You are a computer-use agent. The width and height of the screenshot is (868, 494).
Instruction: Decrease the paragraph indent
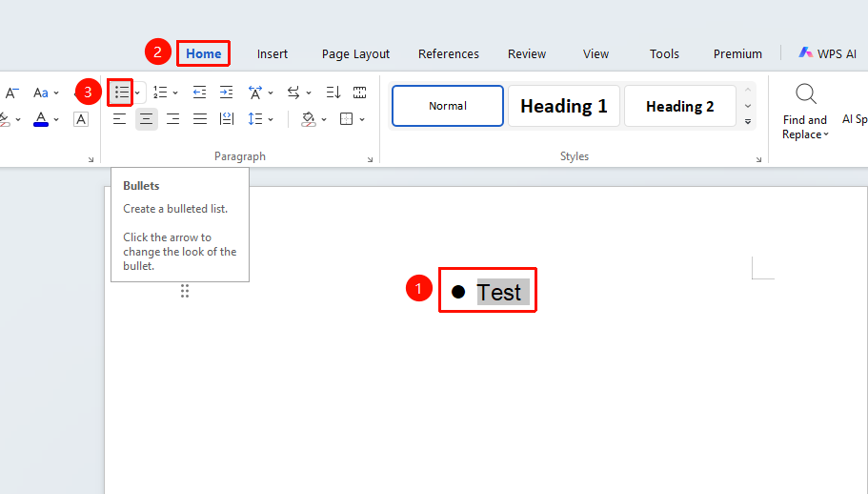click(x=199, y=93)
